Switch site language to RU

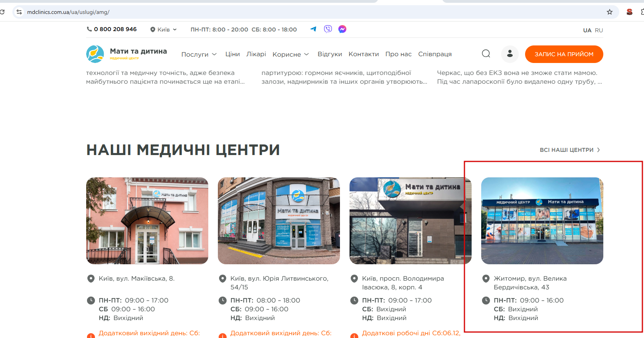coord(599,30)
